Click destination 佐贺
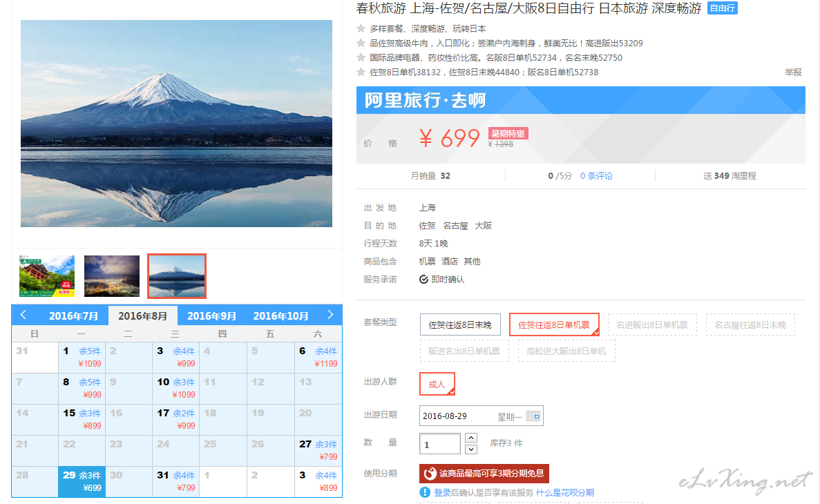The image size is (820, 504). [427, 225]
